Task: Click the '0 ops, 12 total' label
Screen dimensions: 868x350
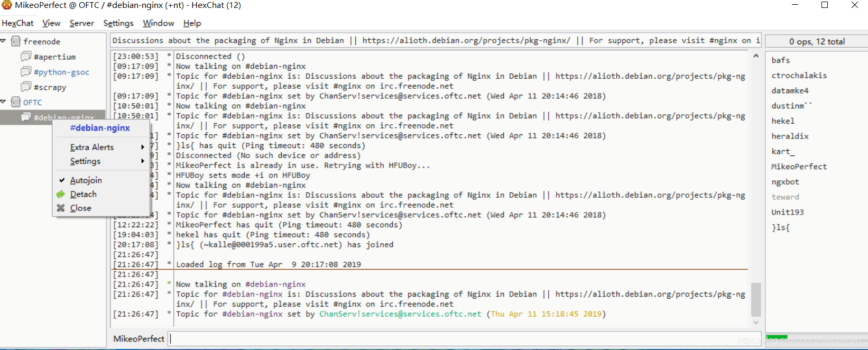Action: [x=817, y=41]
